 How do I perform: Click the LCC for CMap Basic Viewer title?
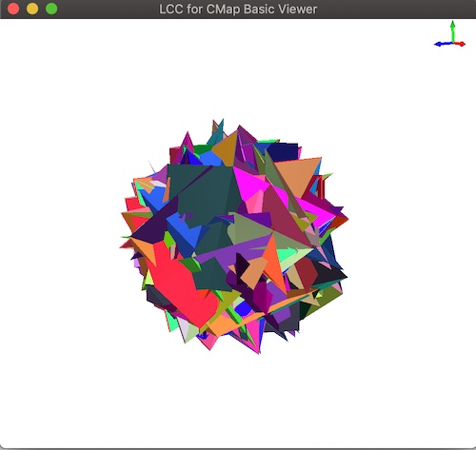(238, 9)
